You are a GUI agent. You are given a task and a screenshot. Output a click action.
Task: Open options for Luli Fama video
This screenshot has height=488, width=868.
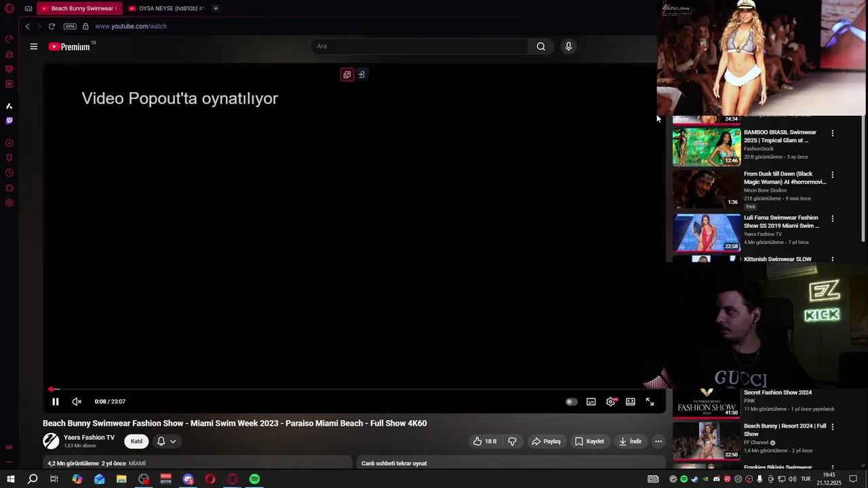pos(833,219)
